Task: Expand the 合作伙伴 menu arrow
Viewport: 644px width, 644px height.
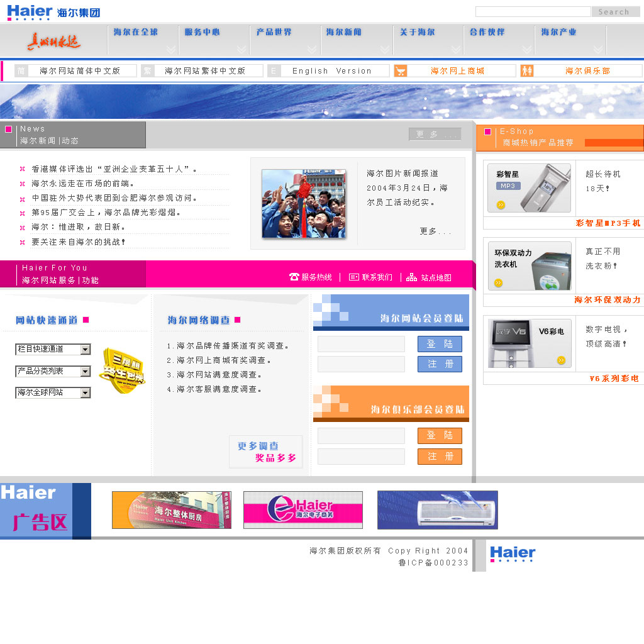Action: click(x=528, y=49)
